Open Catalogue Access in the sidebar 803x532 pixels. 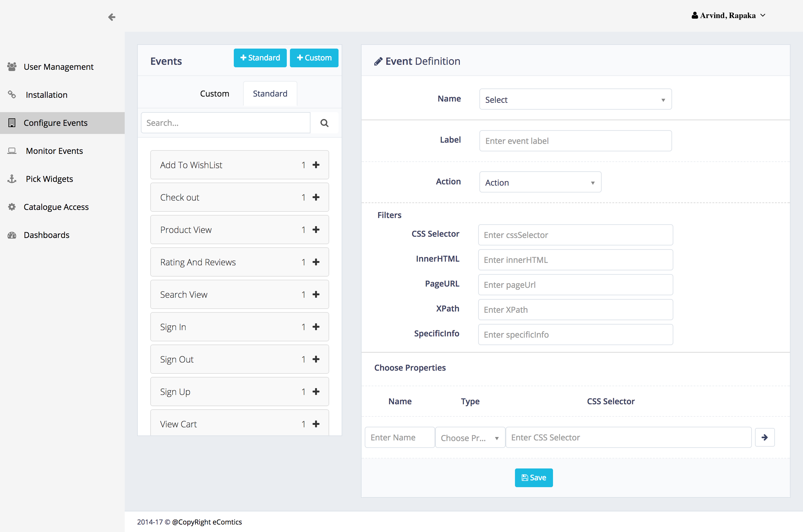(62, 207)
